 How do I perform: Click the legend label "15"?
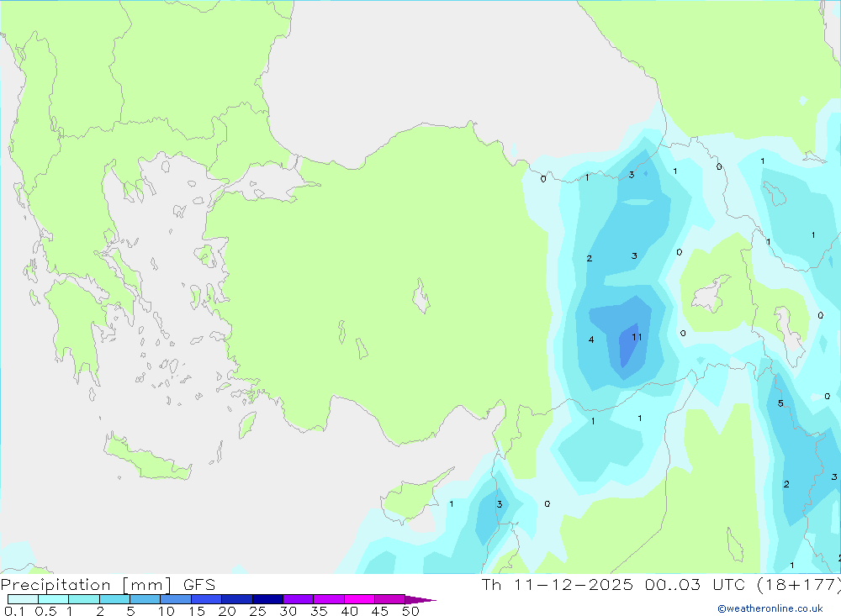click(197, 611)
